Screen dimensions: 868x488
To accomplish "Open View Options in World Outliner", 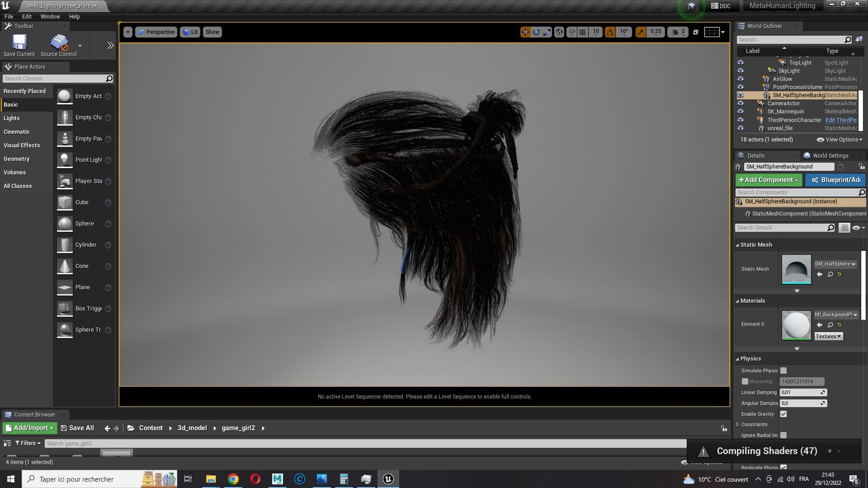I will tap(840, 140).
